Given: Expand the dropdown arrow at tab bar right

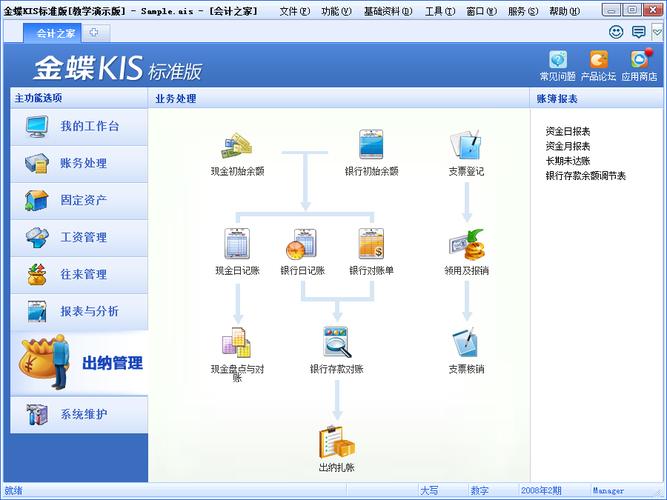Looking at the screenshot, I should coord(657,32).
